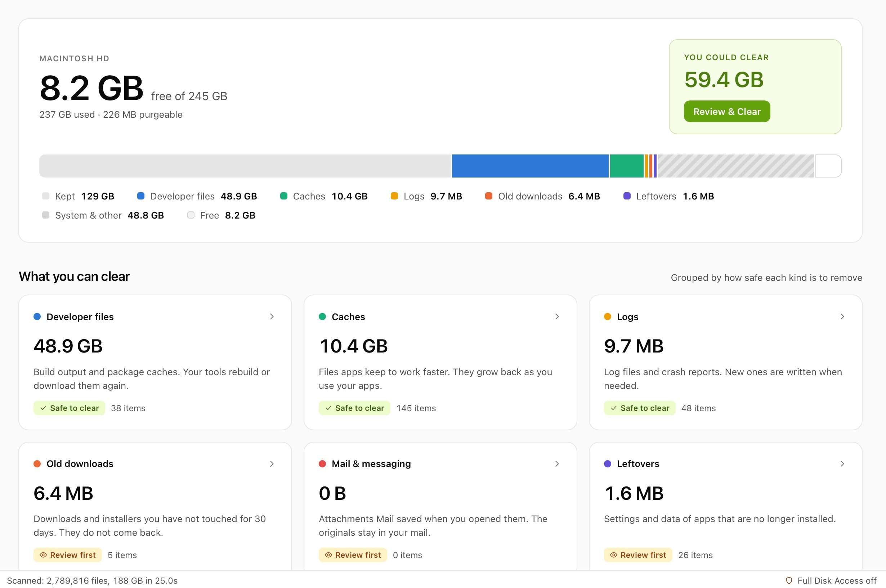Click the blue dot on Developer files card
The height and width of the screenshot is (588, 886).
[x=37, y=317]
